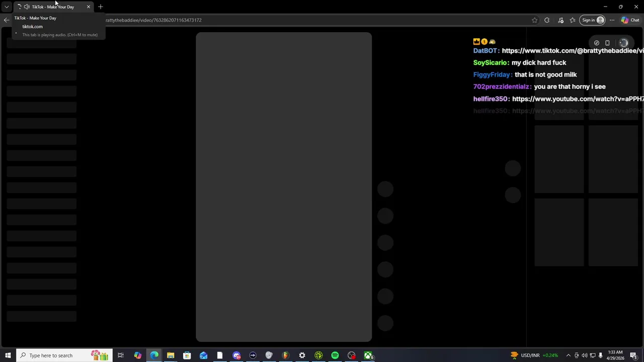The image size is (644, 362).
Task: Open the USD/INR taskbar widget
Action: (534, 355)
